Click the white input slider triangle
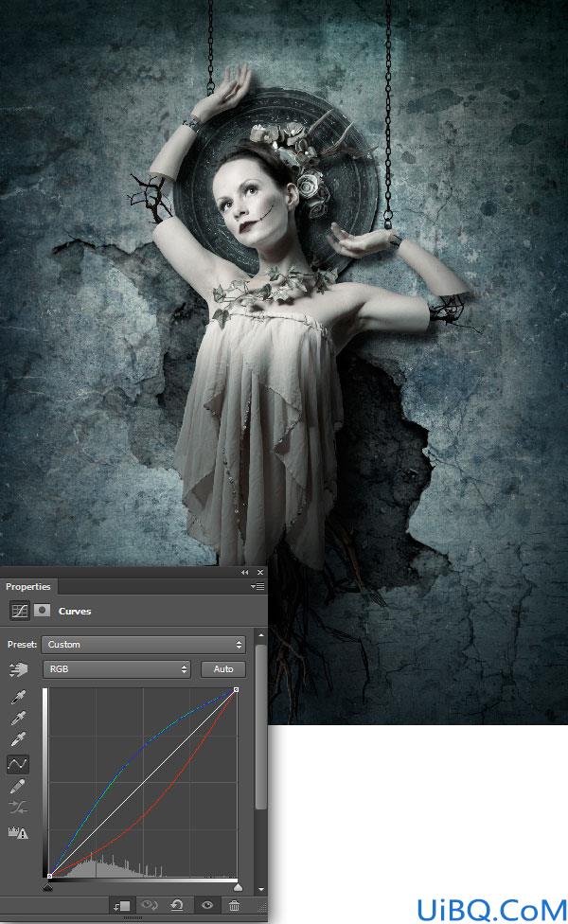The width and height of the screenshot is (568, 924). pos(238,887)
